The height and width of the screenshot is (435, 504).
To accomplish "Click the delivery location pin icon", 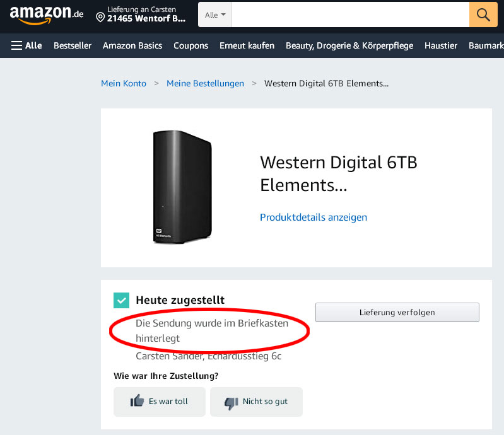I will (100, 16).
